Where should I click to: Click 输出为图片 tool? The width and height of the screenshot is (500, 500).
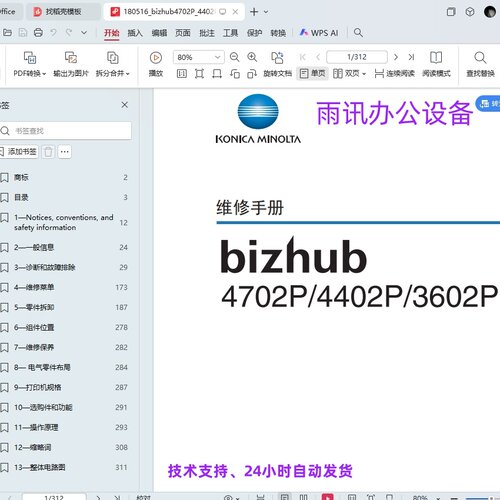point(71,64)
